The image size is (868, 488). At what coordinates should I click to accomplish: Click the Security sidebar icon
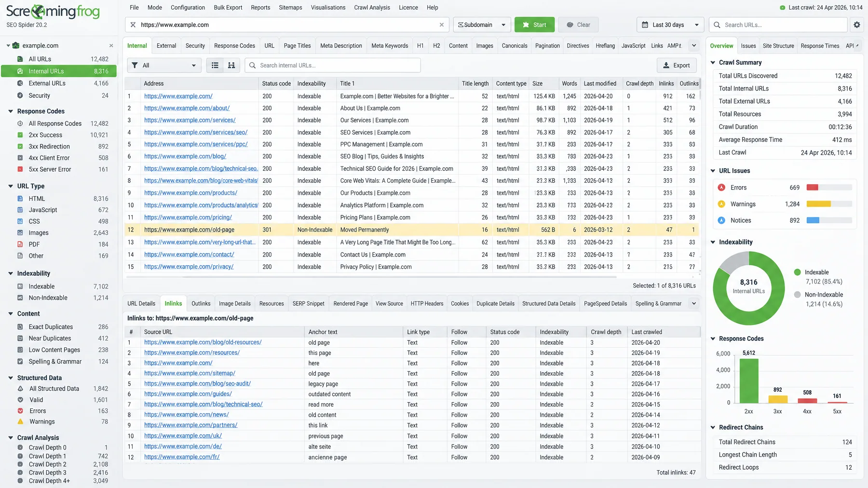click(x=20, y=95)
